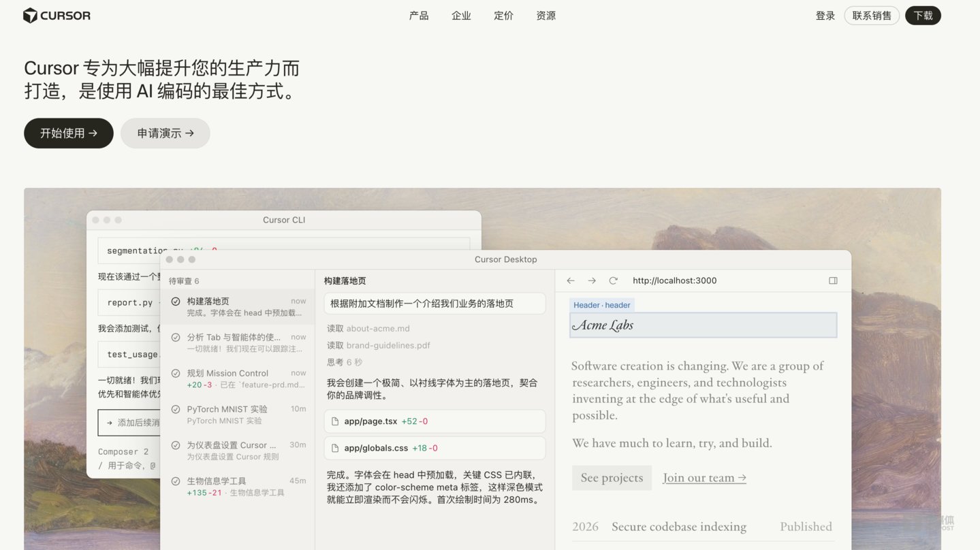
Task: Open the 定价 page from the navbar
Action: pos(503,15)
